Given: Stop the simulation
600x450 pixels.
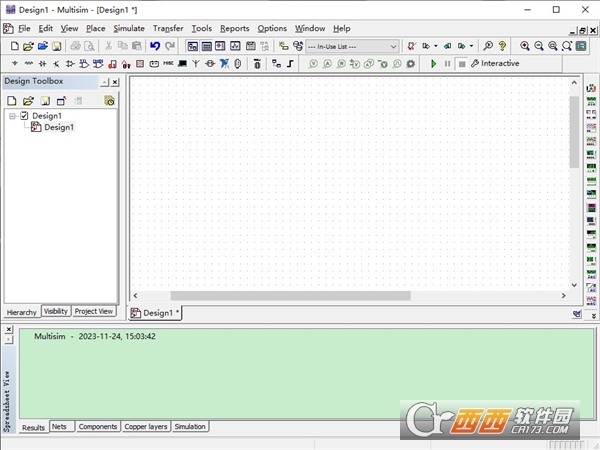Looking at the screenshot, I should tap(462, 64).
